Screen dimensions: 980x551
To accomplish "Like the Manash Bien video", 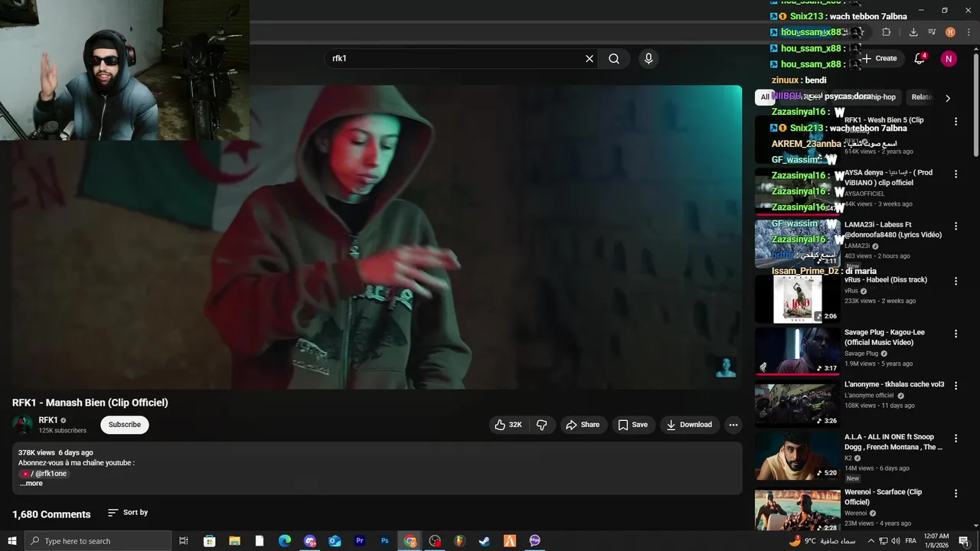I will point(508,425).
